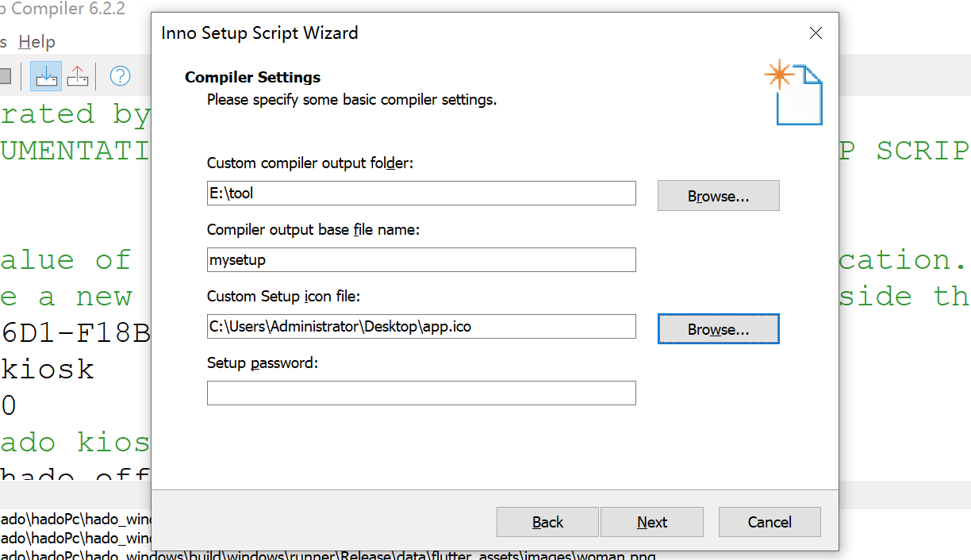Cancel the Inno Setup Script Wizard
Image resolution: width=971 pixels, height=560 pixels.
pos(770,522)
